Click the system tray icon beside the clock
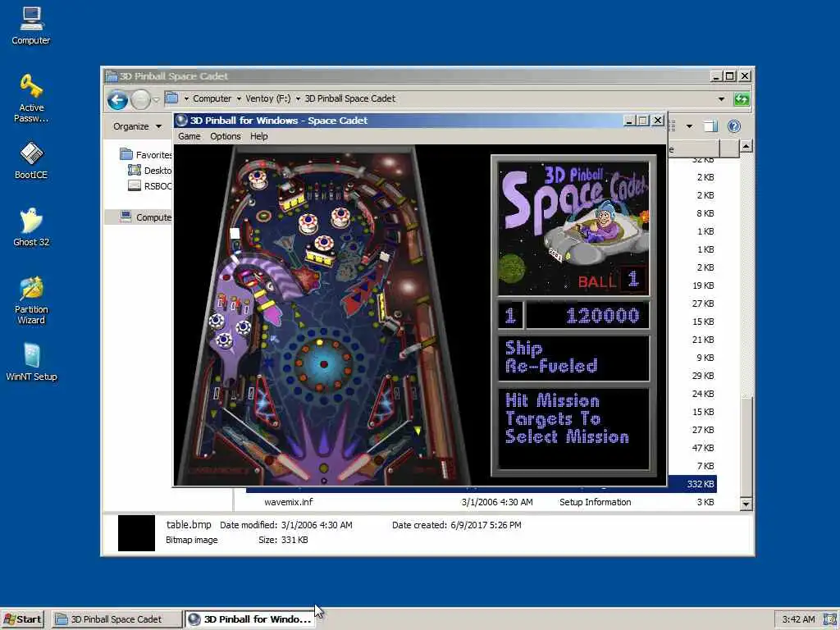 830,619
